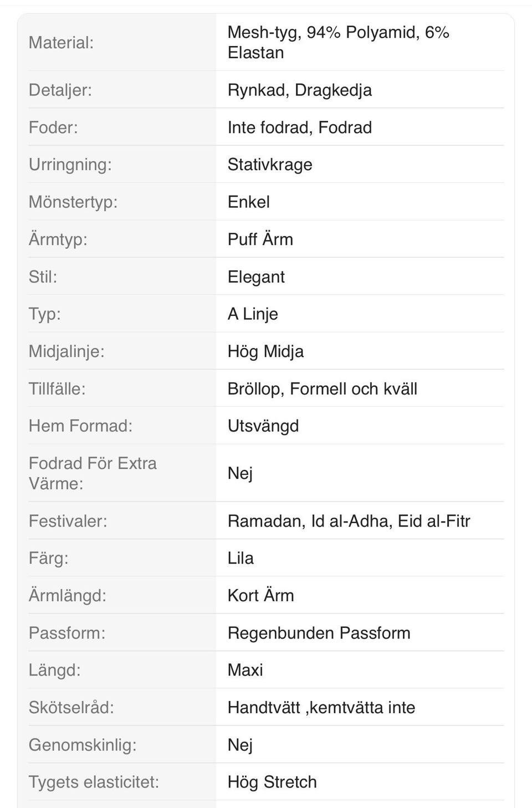Select the Regenbunden Passform value
The image size is (532, 808).
click(319, 633)
